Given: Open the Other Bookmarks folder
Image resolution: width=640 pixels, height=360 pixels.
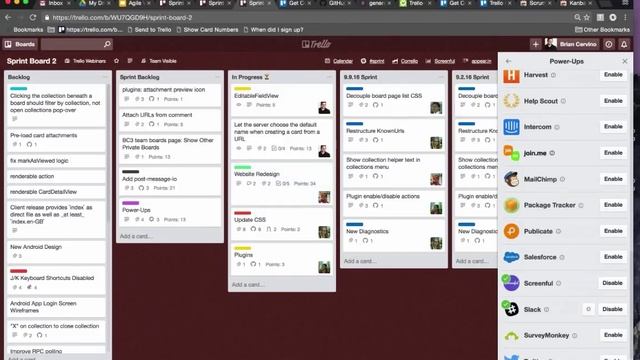Looking at the screenshot, I should 602,29.
